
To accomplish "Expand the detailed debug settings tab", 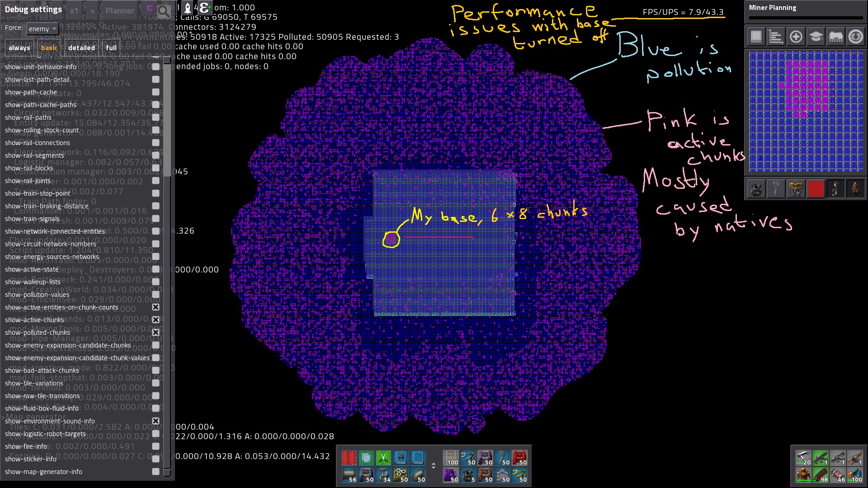I will tap(81, 47).
